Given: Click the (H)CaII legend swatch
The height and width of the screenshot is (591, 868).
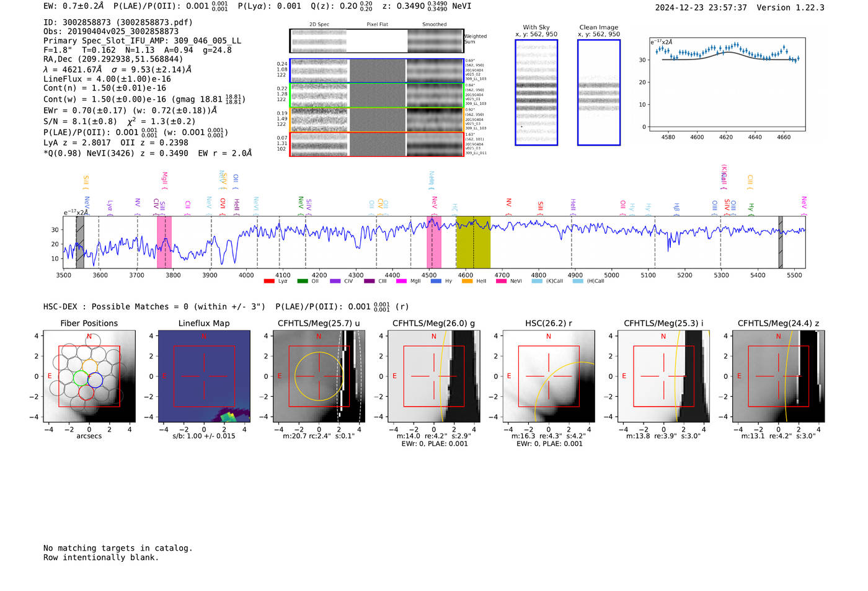Looking at the screenshot, I should [x=578, y=281].
